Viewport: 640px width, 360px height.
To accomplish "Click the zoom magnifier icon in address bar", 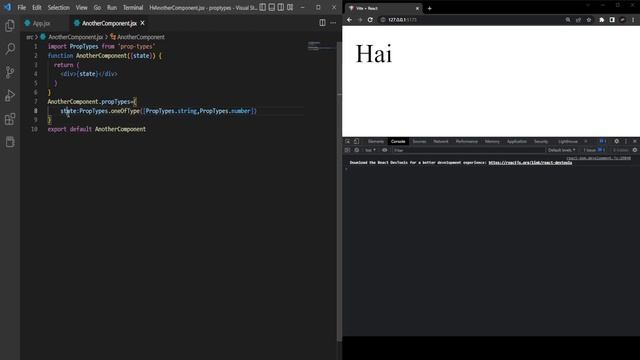I will pyautogui.click(x=568, y=20).
